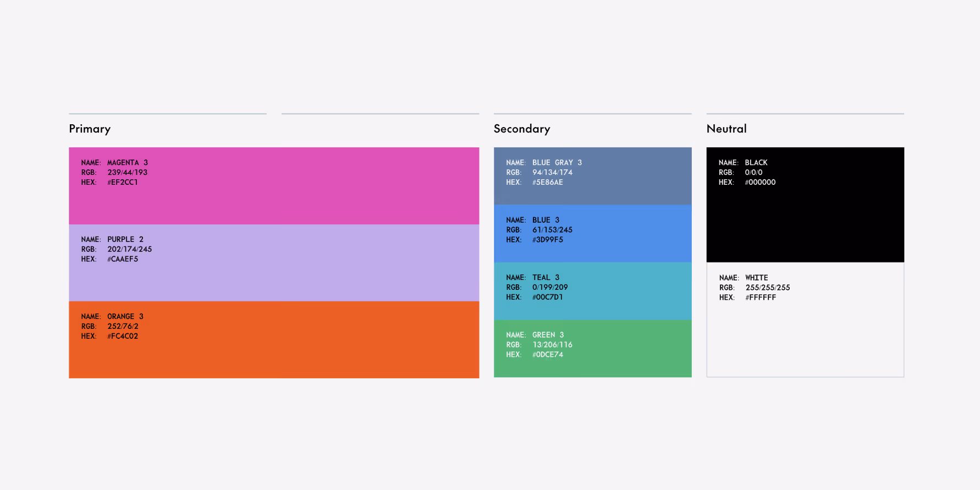Click the RGB value 0/0/0
This screenshot has width=980, height=490.
click(x=754, y=172)
